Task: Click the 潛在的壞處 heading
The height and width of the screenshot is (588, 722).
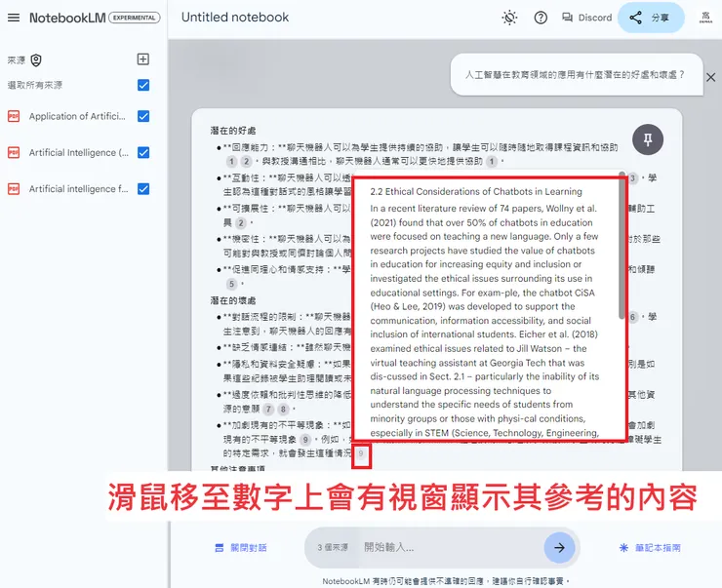Action: click(233, 300)
